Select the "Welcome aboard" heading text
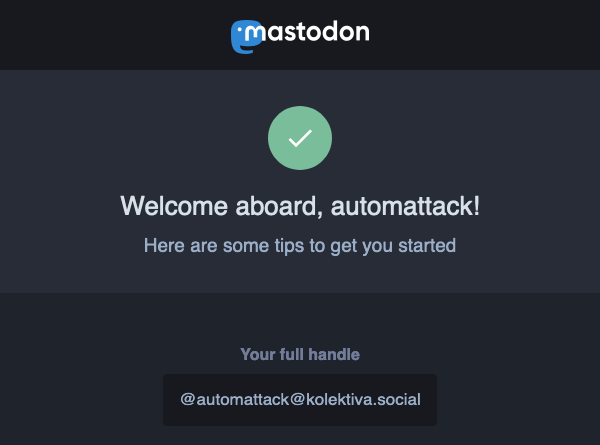Viewport: 600px width, 445px height. [300, 206]
